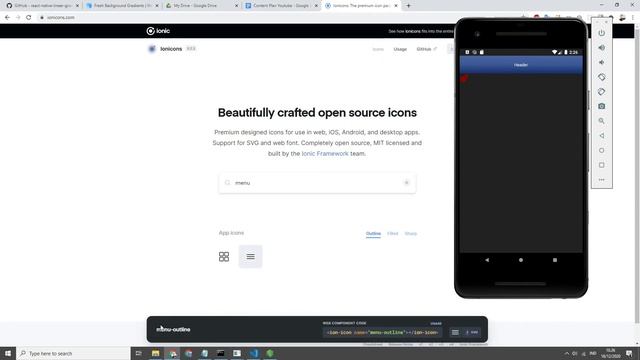The image size is (640, 360).
Task: Select the grid-outline icon result
Action: point(224,256)
